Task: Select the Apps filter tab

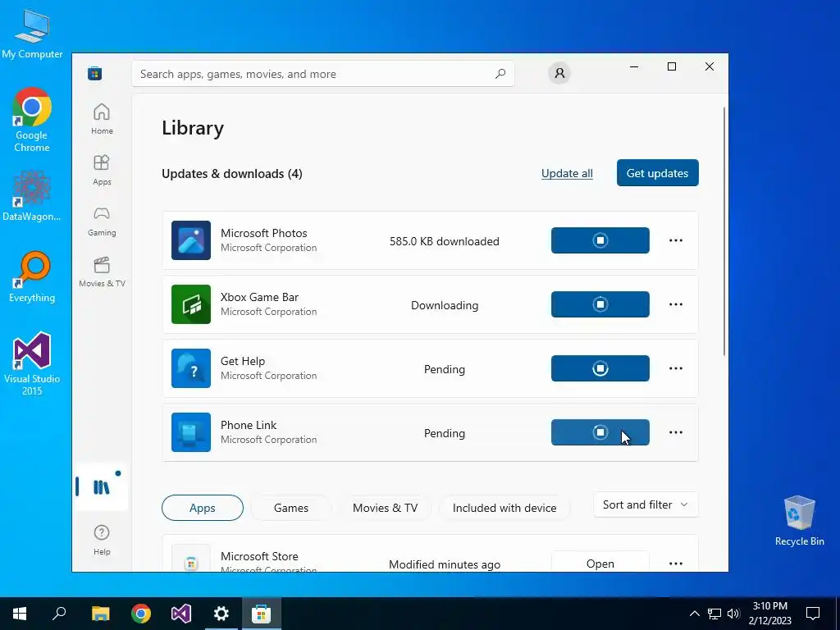Action: point(203,508)
